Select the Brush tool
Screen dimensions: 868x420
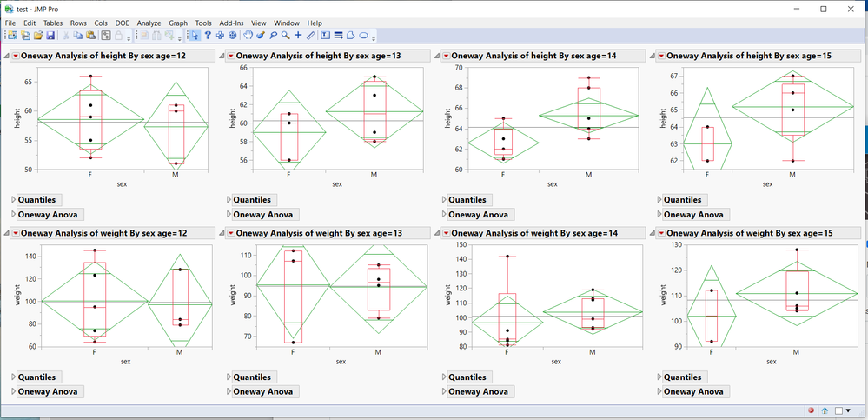tap(261, 36)
